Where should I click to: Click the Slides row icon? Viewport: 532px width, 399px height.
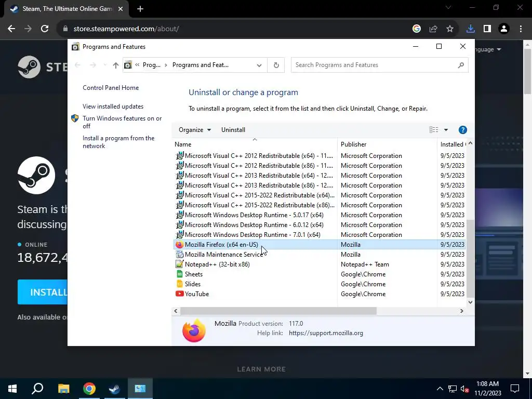179,284
